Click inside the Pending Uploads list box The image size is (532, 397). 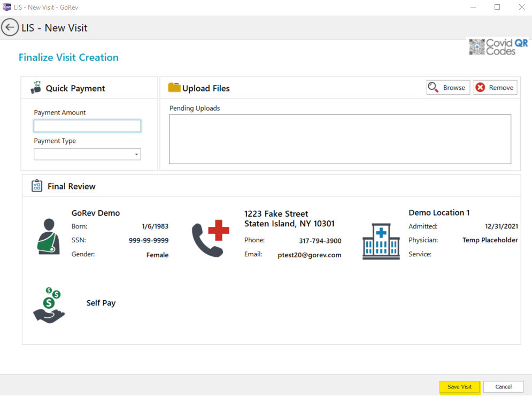(x=340, y=139)
